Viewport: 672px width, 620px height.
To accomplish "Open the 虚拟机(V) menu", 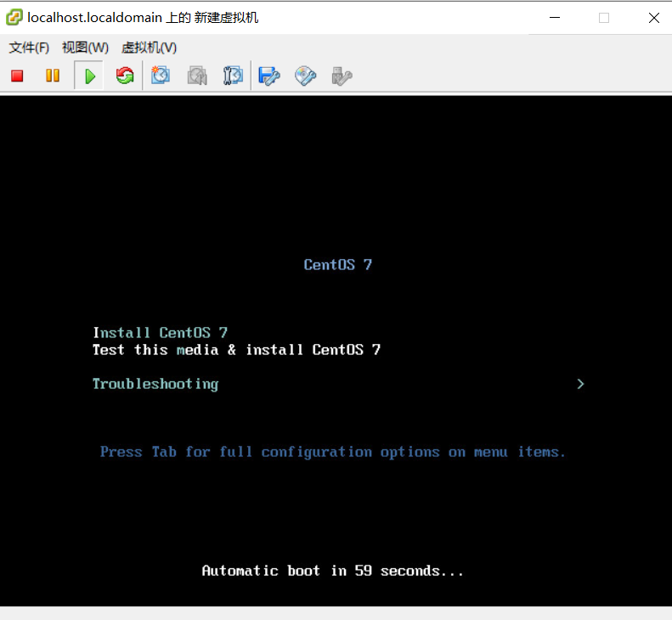I will 149,48.
